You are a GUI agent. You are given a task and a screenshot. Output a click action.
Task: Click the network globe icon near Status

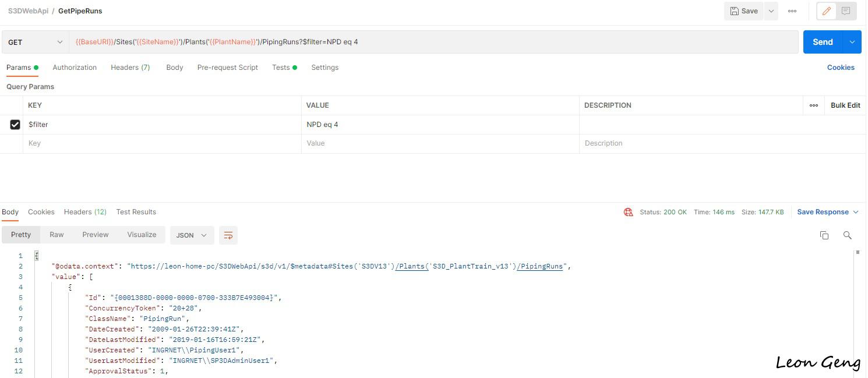[628, 212]
